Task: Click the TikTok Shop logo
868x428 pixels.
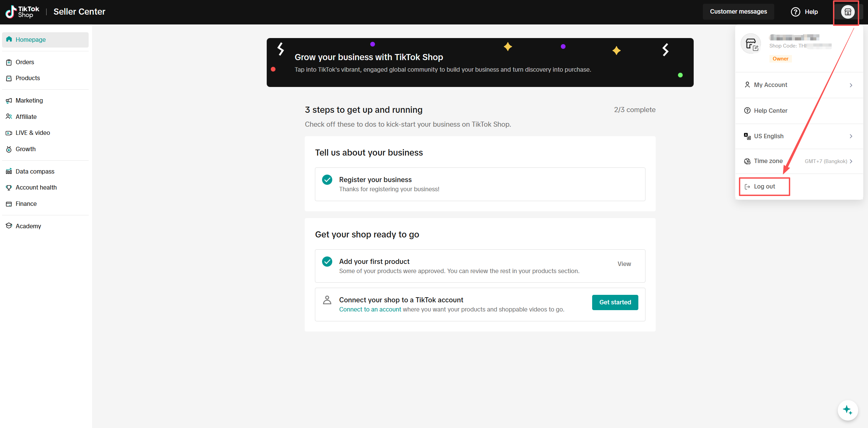Action: tap(22, 12)
